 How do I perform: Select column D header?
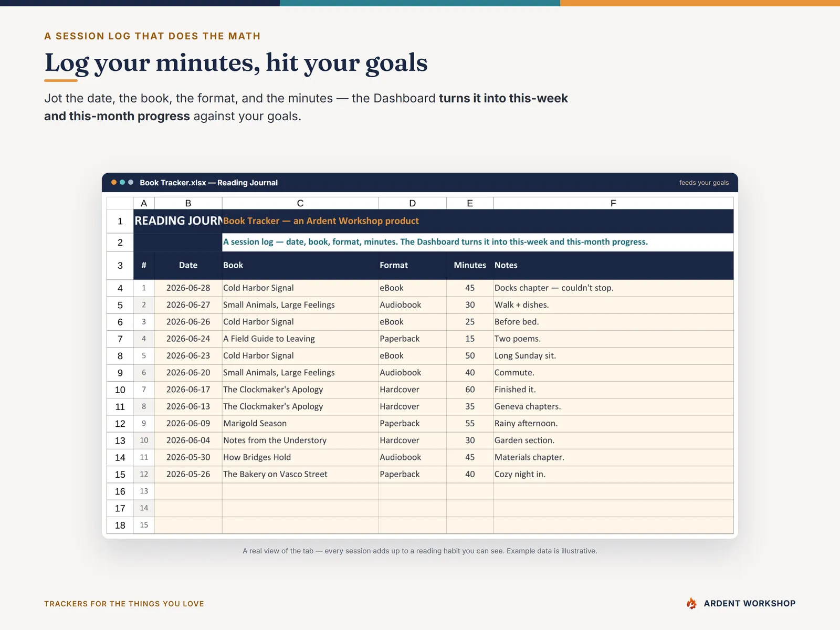[x=412, y=203]
